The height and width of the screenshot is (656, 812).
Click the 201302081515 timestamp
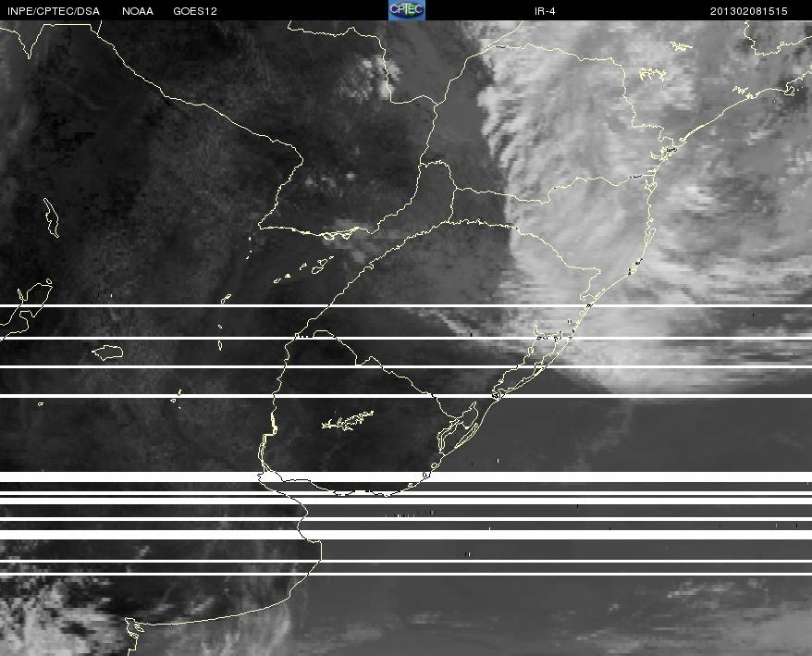pos(748,11)
